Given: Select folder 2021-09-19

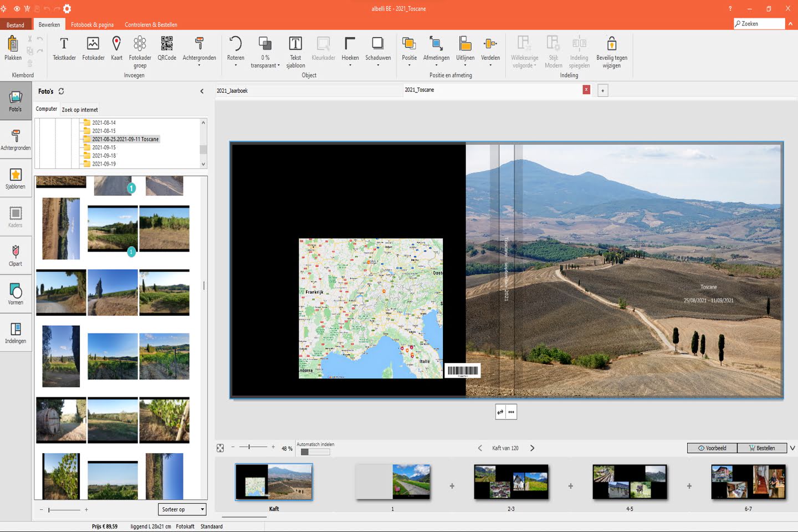Looking at the screenshot, I should (104, 164).
